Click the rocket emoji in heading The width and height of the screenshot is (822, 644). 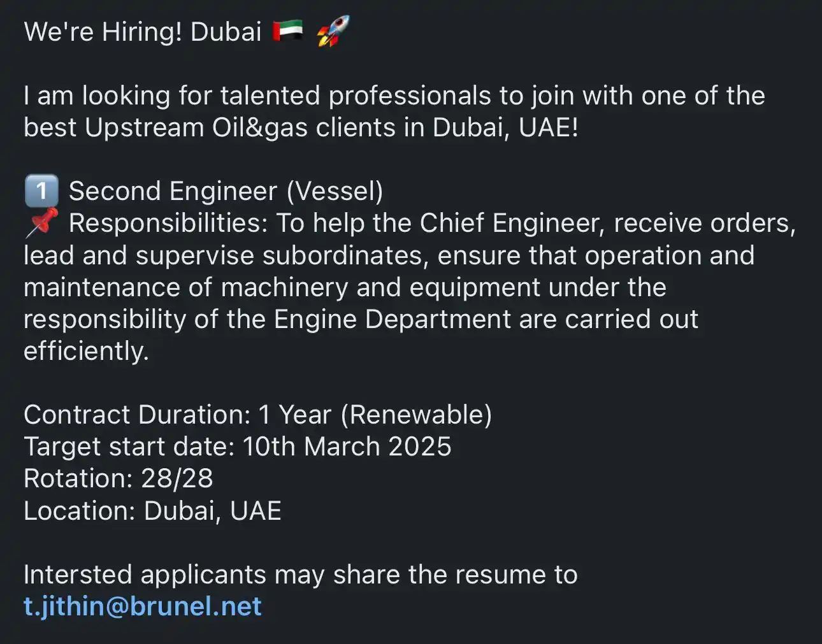[333, 31]
